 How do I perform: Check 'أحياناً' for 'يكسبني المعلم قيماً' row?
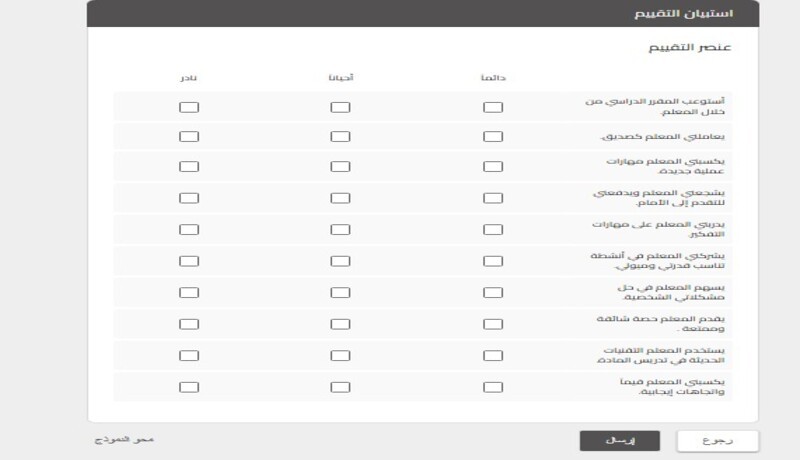click(340, 386)
